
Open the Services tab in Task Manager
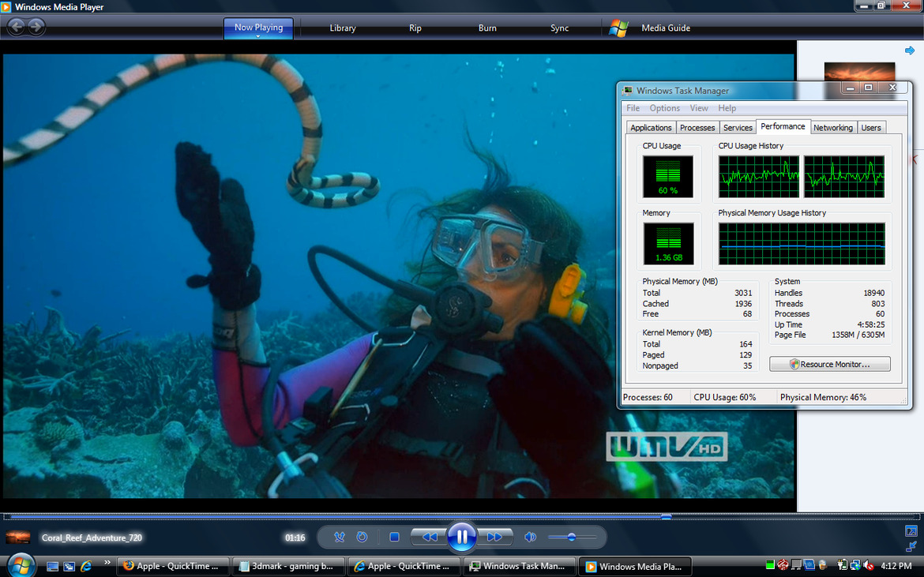(738, 128)
